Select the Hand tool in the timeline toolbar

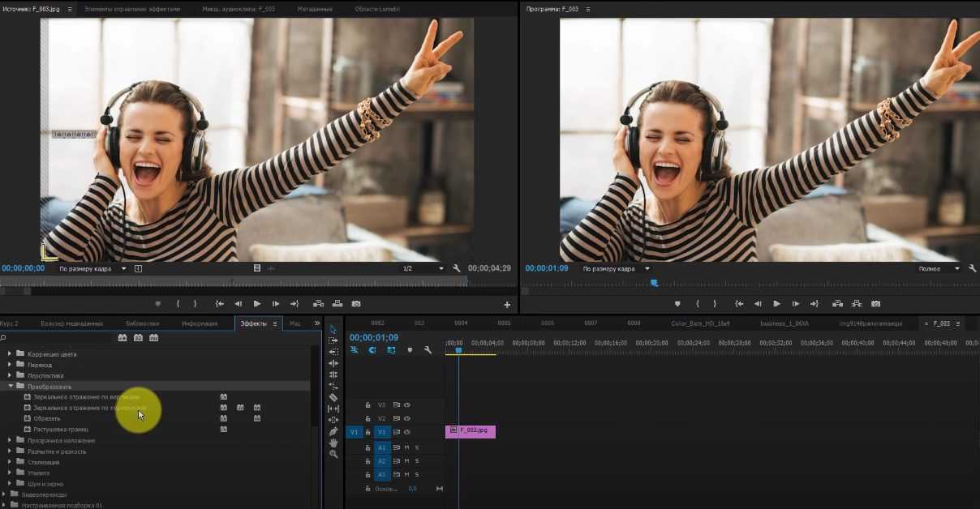333,443
